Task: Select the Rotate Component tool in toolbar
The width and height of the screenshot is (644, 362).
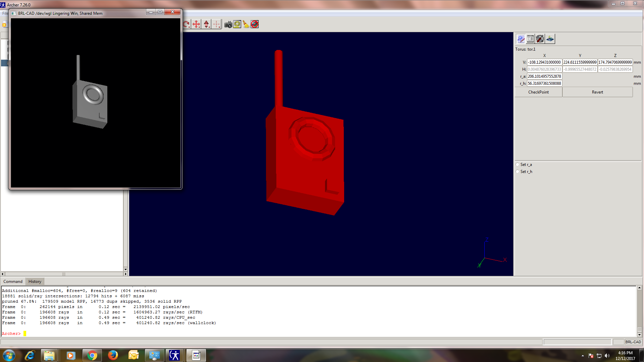Action: (x=186, y=24)
